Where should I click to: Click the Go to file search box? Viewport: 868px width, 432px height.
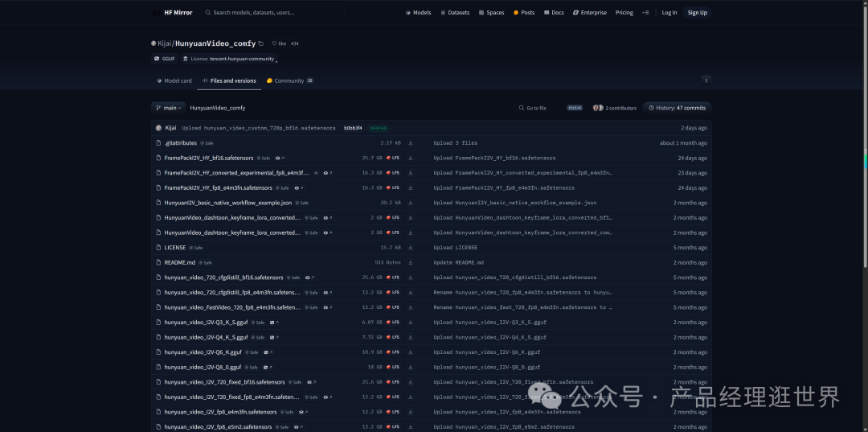click(x=550, y=108)
